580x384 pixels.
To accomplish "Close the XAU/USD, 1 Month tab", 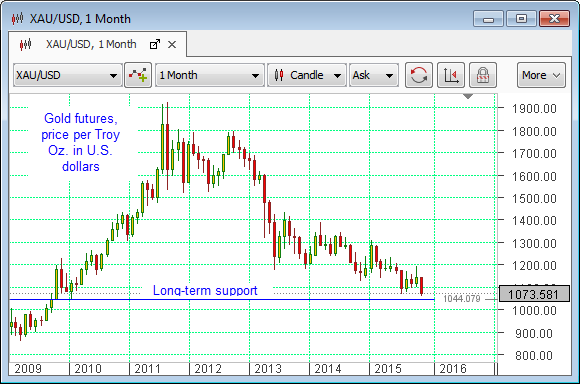I will 172,45.
